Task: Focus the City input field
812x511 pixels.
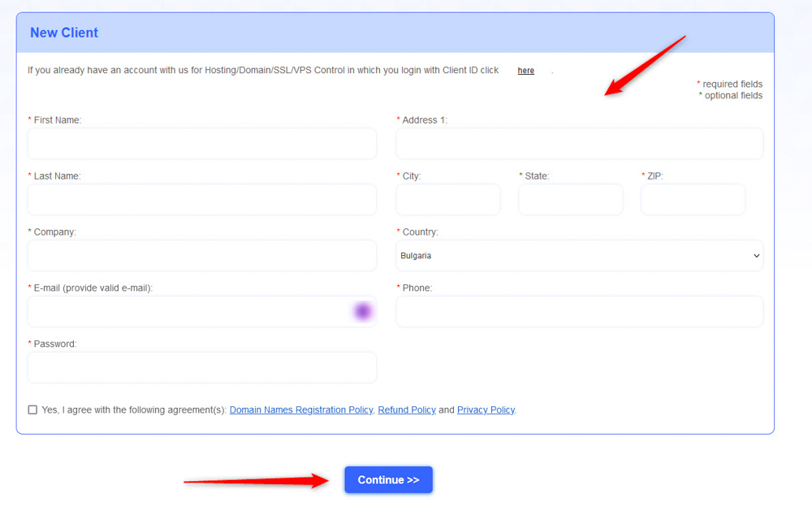Action: pos(447,199)
